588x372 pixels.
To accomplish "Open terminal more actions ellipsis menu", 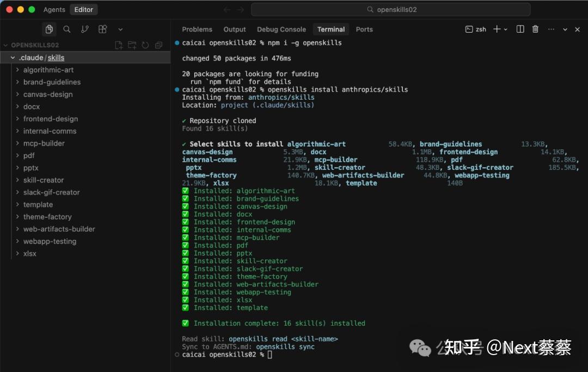I will pyautogui.click(x=551, y=29).
